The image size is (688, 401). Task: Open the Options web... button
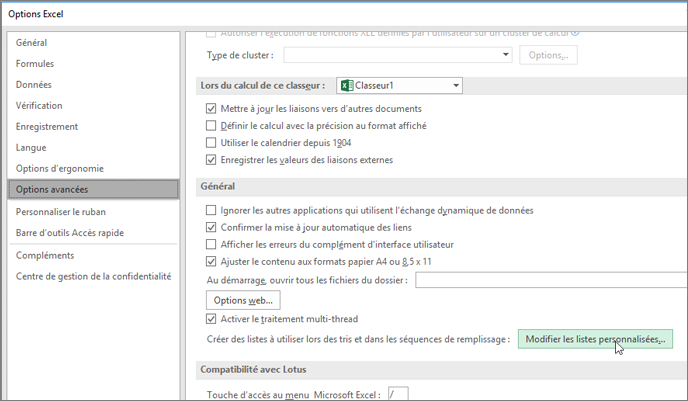click(243, 301)
